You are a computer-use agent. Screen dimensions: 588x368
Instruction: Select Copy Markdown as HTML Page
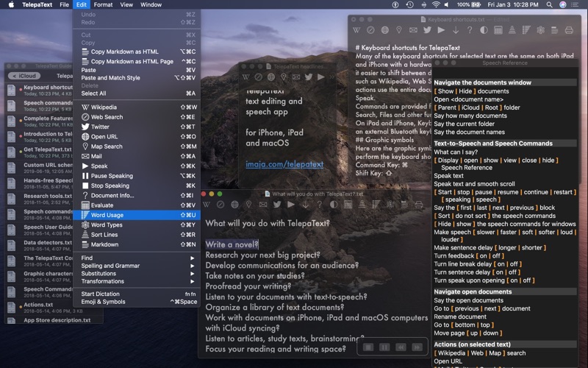coord(137,61)
